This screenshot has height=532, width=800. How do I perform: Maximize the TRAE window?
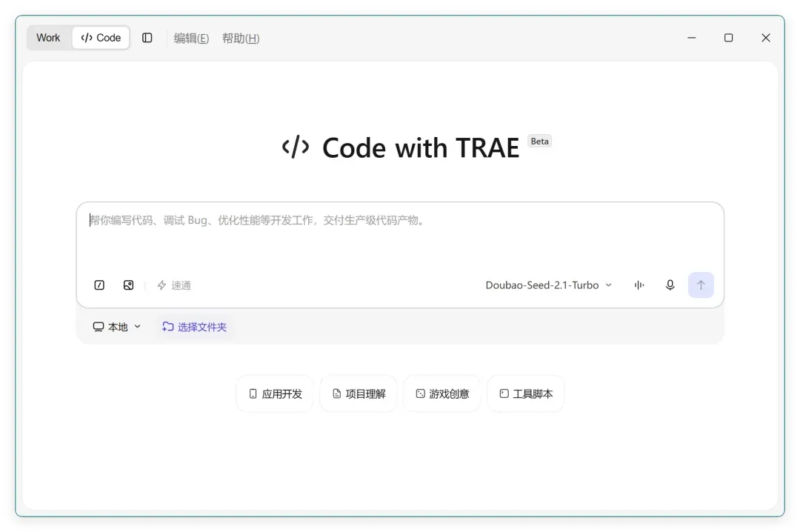pos(729,38)
